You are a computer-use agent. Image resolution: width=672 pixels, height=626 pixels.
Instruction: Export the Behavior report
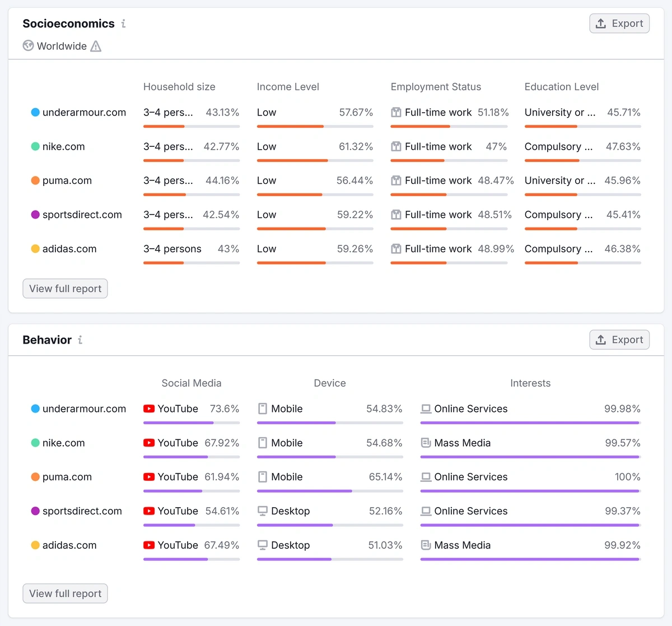tap(619, 340)
